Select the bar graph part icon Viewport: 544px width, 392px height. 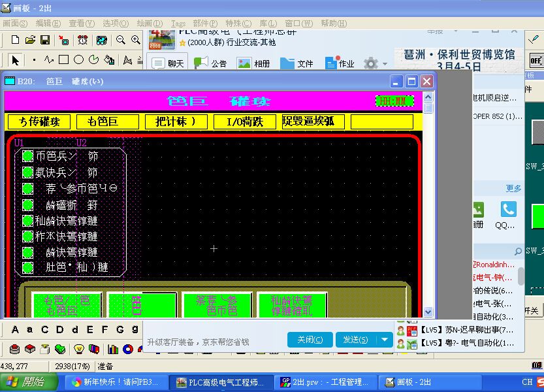pyautogui.click(x=112, y=349)
